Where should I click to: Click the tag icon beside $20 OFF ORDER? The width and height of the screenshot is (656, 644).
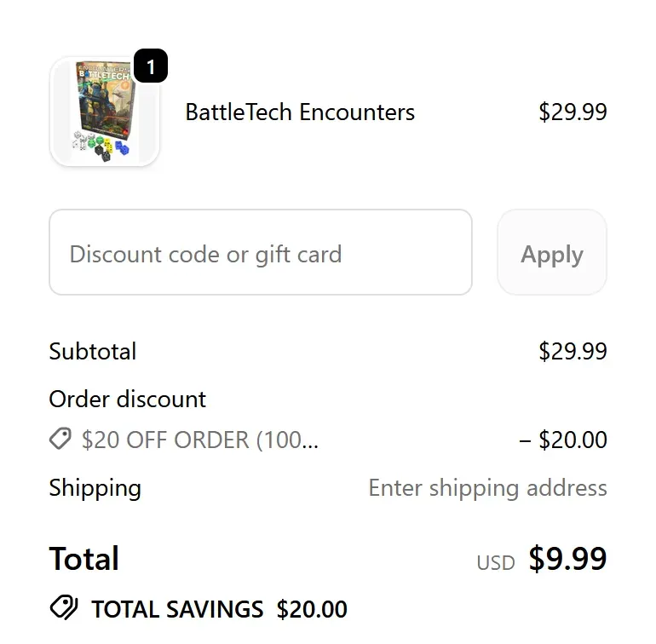(60, 440)
